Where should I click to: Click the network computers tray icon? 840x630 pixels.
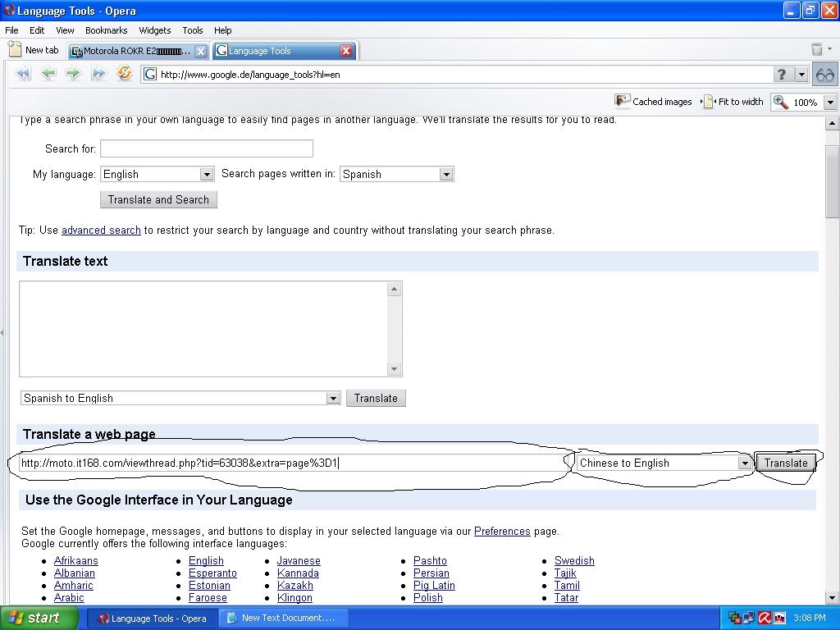749,619
